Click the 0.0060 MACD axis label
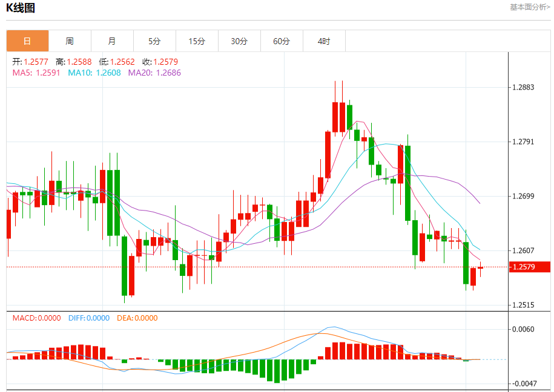This screenshot has height=392, width=554. (523, 329)
